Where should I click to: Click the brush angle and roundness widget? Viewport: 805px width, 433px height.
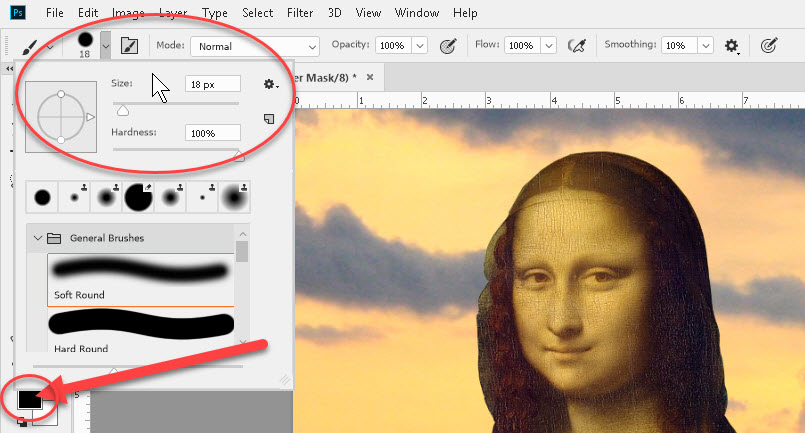[x=61, y=117]
